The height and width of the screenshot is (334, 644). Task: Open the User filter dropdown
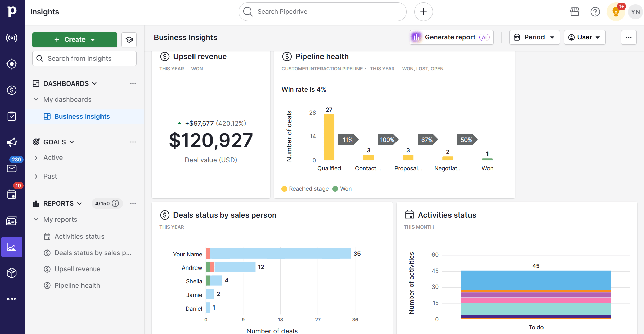584,37
